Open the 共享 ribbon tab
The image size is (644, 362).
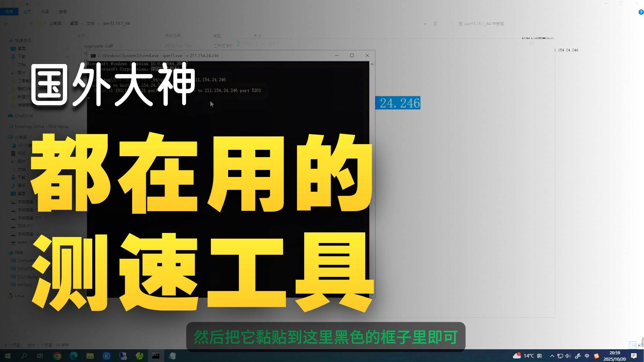(x=45, y=12)
